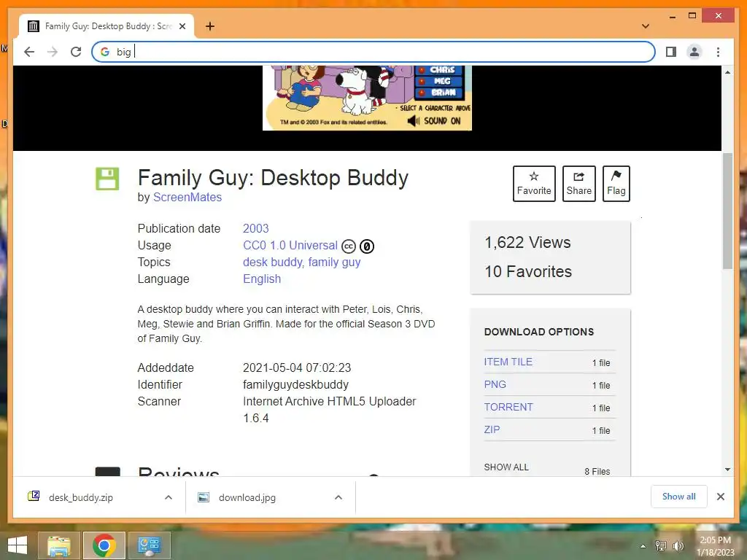Click the scrollbar up arrow
This screenshot has height=560, width=747.
coord(727,72)
